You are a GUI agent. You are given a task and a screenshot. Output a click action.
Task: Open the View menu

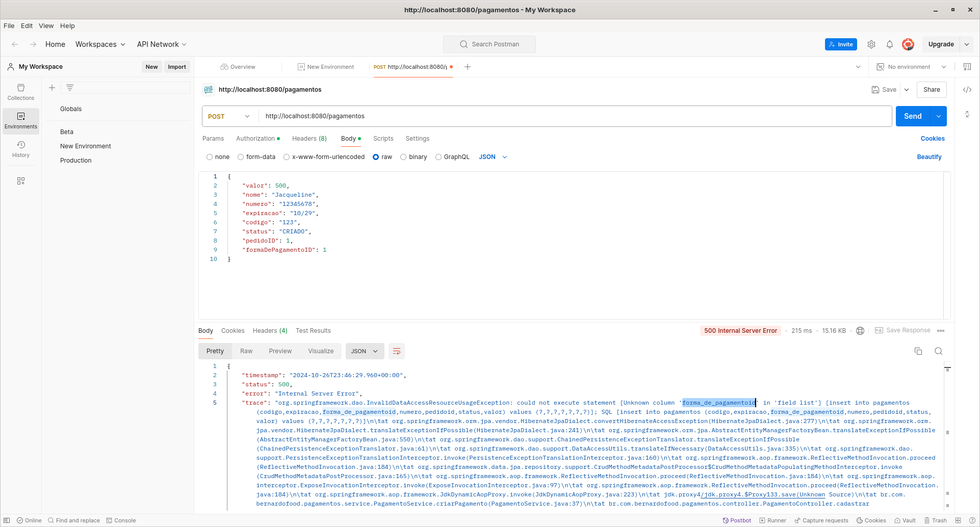click(46, 25)
